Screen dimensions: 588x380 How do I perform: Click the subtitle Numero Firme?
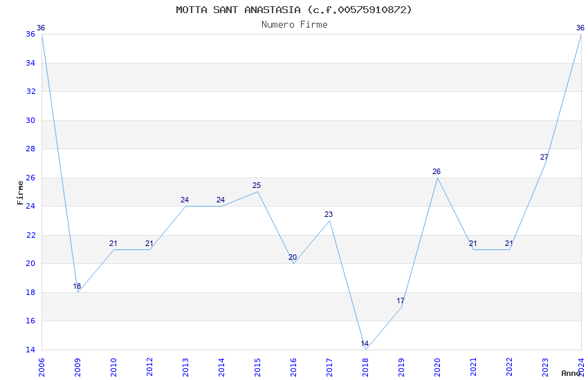pos(295,24)
